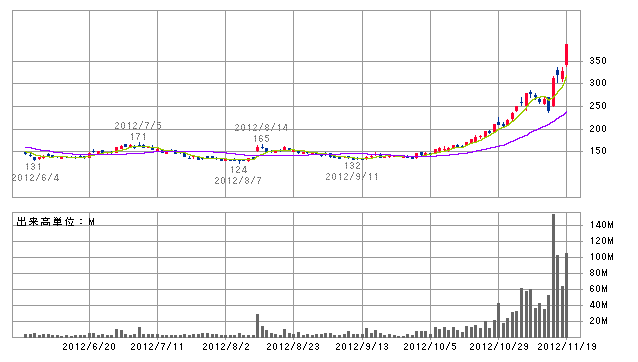Click the 2012/8/14 peak label of 165
The width and height of the screenshot is (638, 362).
tap(261, 138)
